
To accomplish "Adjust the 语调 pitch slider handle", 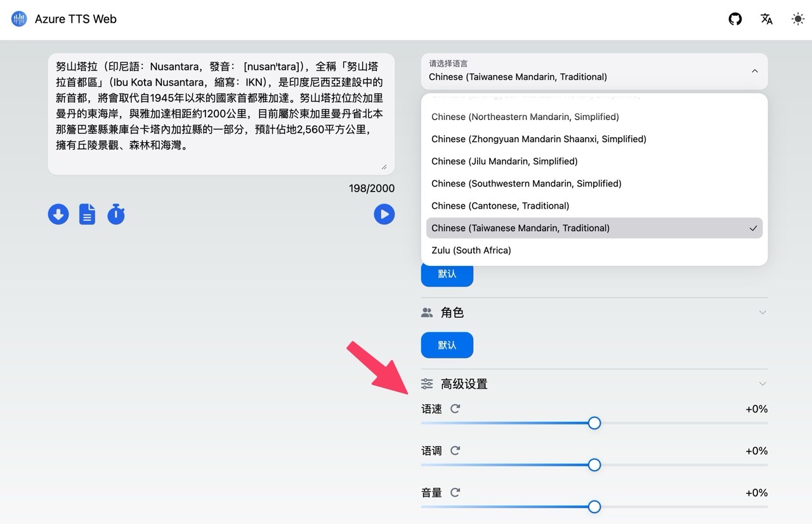I will click(x=594, y=465).
